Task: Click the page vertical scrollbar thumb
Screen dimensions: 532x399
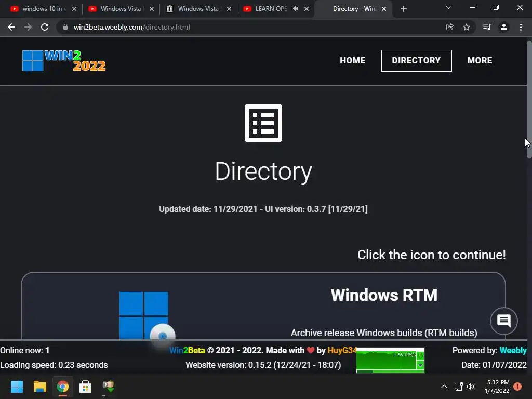Action: 529,99
